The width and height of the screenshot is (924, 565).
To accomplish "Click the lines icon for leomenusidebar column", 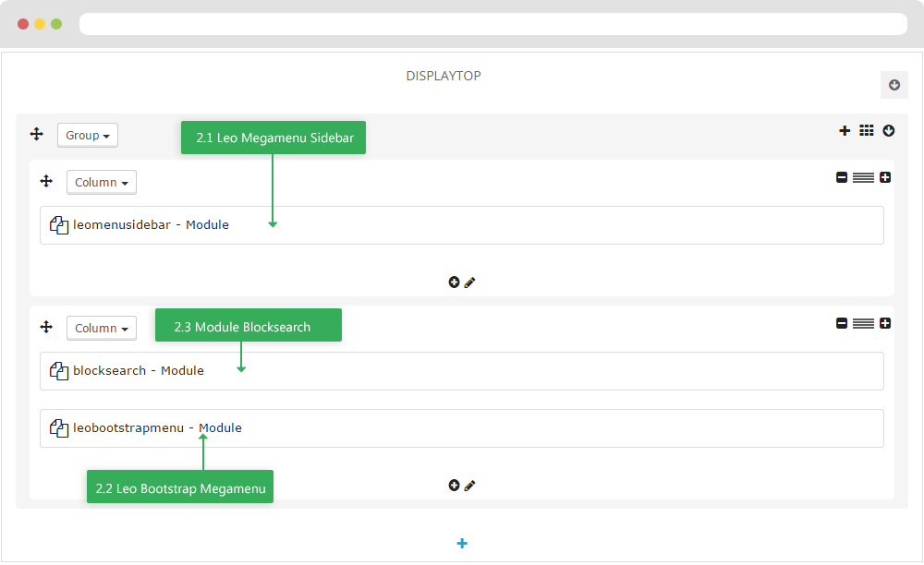I will point(863,178).
